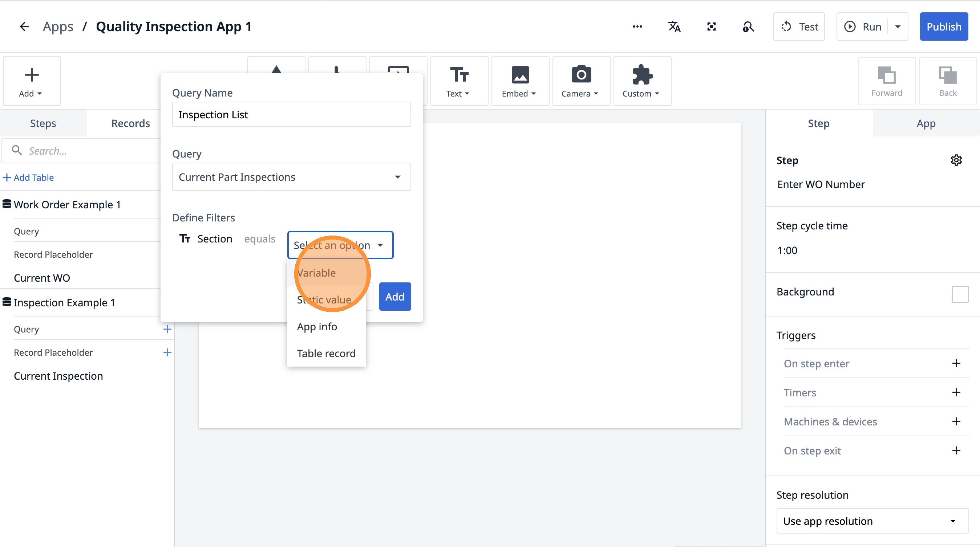Image resolution: width=980 pixels, height=547 pixels.
Task: Add an On step enter trigger
Action: (956, 363)
